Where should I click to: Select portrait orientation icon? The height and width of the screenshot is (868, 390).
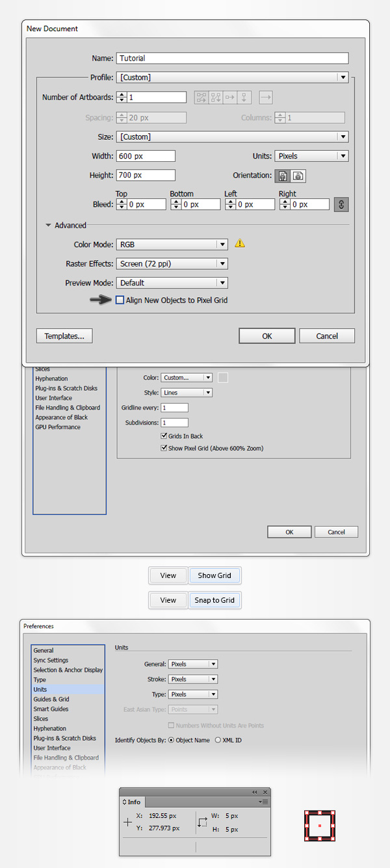283,176
